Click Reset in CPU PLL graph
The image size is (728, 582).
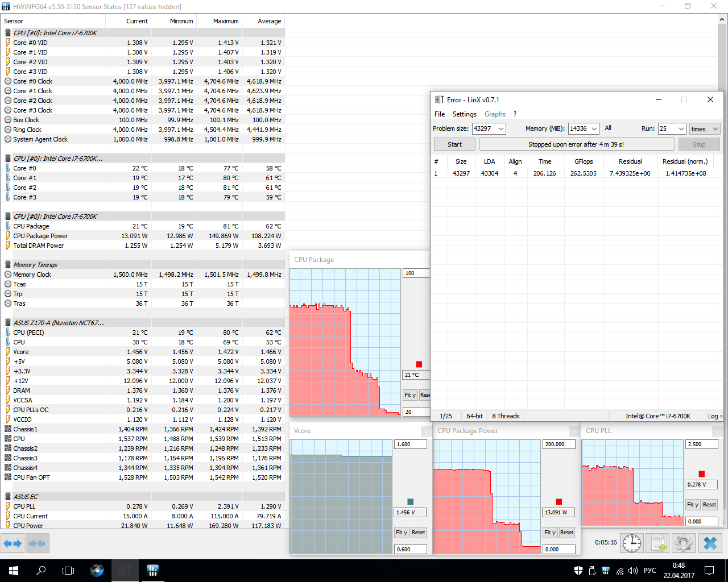[x=709, y=505]
